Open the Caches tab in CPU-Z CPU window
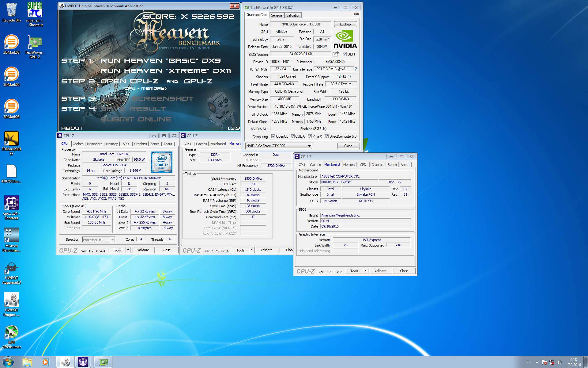 [78, 144]
